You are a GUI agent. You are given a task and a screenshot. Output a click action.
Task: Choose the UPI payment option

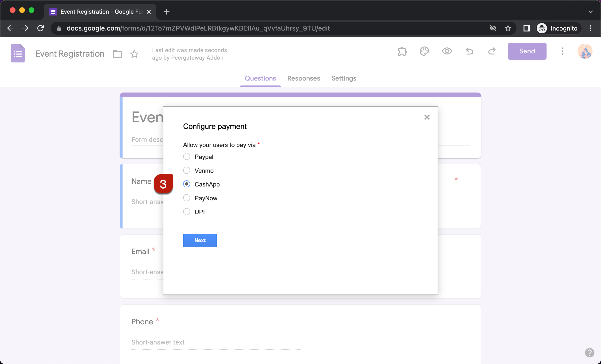187,212
